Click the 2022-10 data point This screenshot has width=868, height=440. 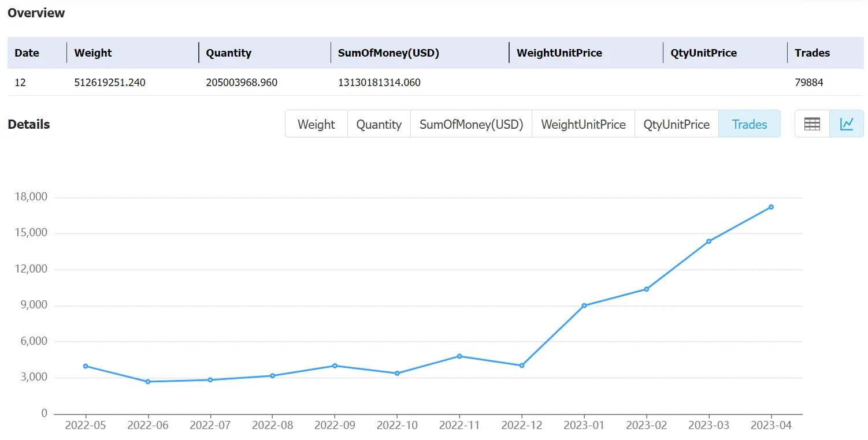click(x=397, y=374)
